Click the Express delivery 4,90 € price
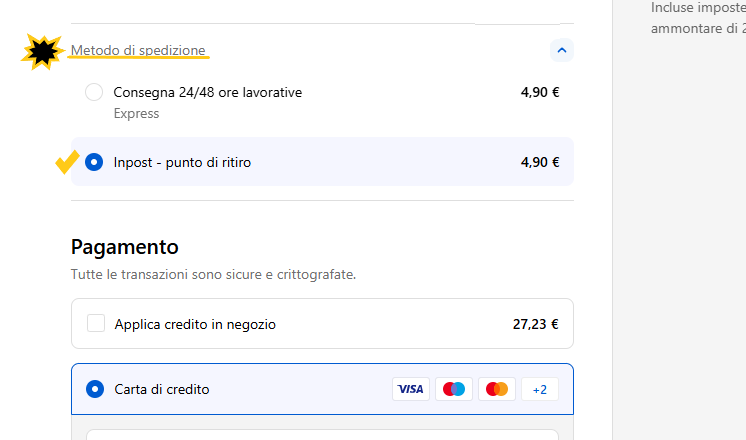746x440 pixels. (540, 92)
